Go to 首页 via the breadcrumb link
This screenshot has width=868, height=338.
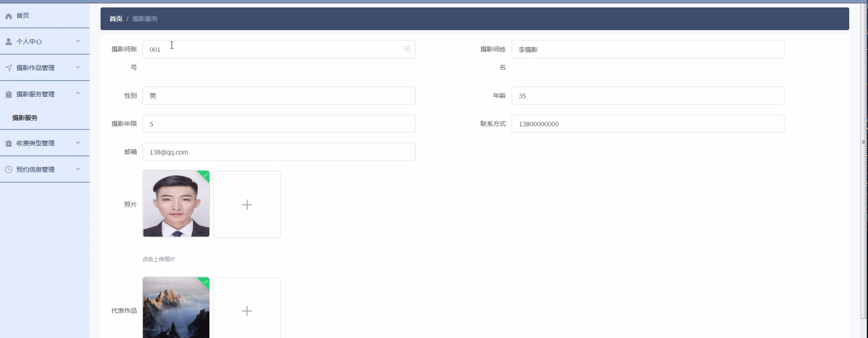[116, 19]
